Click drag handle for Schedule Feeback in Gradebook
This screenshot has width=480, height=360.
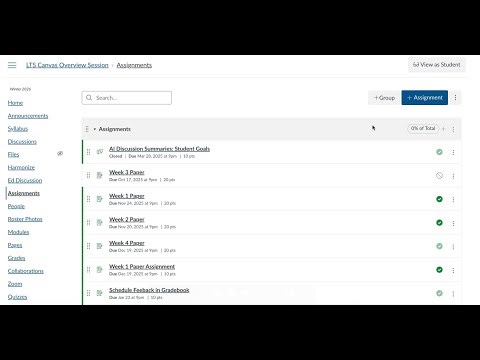tap(88, 293)
